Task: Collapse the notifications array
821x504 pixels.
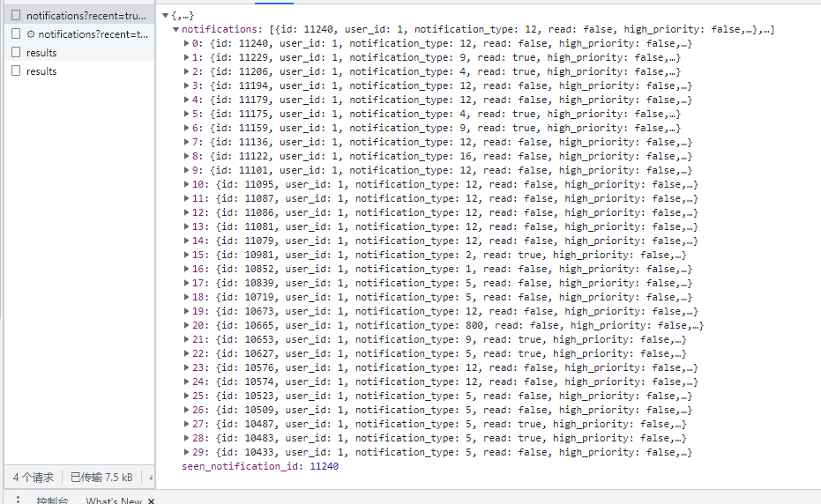Action: pyautogui.click(x=176, y=29)
